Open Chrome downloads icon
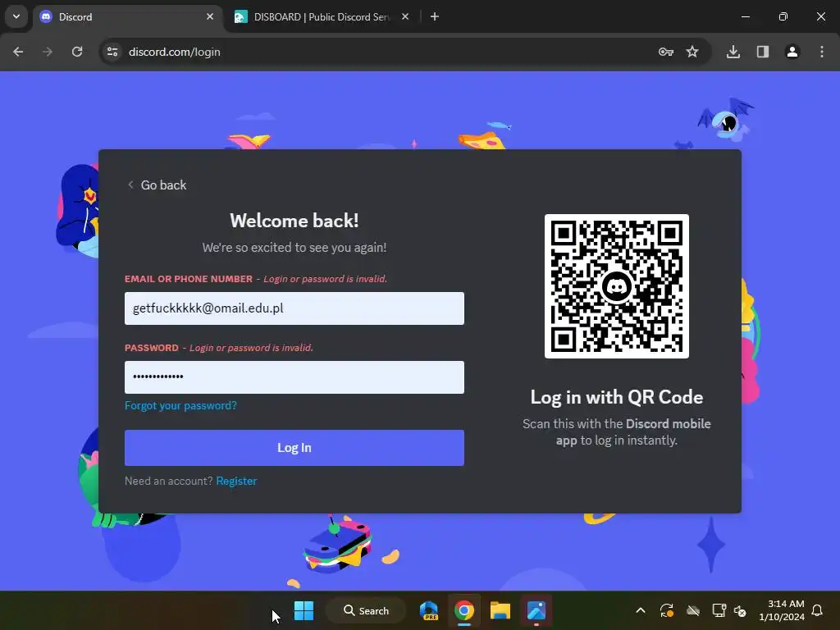The height and width of the screenshot is (630, 840). [733, 52]
